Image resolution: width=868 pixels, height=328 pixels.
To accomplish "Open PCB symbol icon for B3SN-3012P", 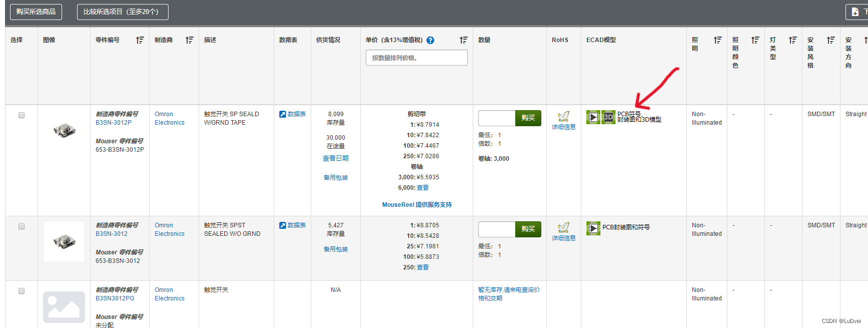I will coord(593,117).
